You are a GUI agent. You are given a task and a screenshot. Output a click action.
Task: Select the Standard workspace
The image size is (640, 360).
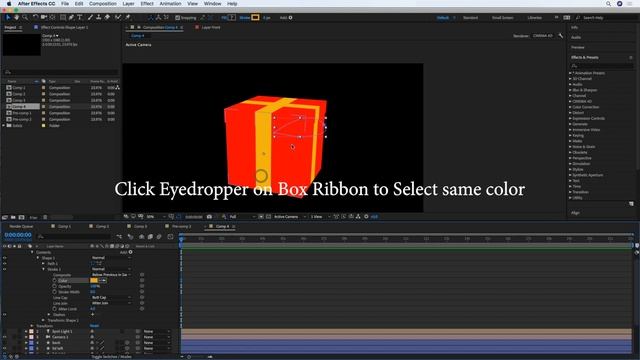[x=470, y=18]
